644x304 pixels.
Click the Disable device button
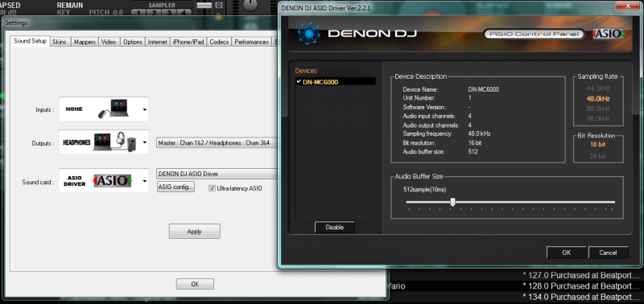pos(334,227)
